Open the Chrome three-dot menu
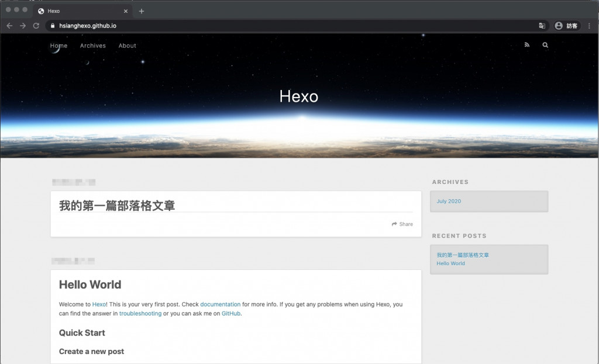Screen dimensions: 599x364 click(589, 26)
